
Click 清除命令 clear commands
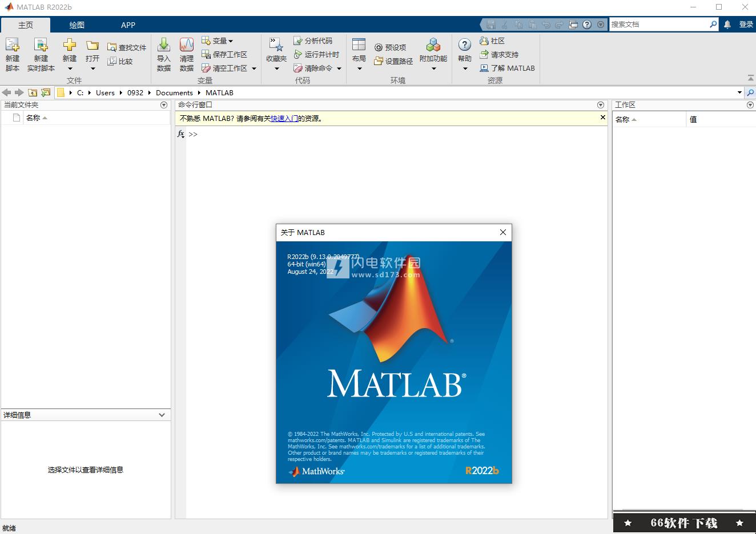[313, 68]
